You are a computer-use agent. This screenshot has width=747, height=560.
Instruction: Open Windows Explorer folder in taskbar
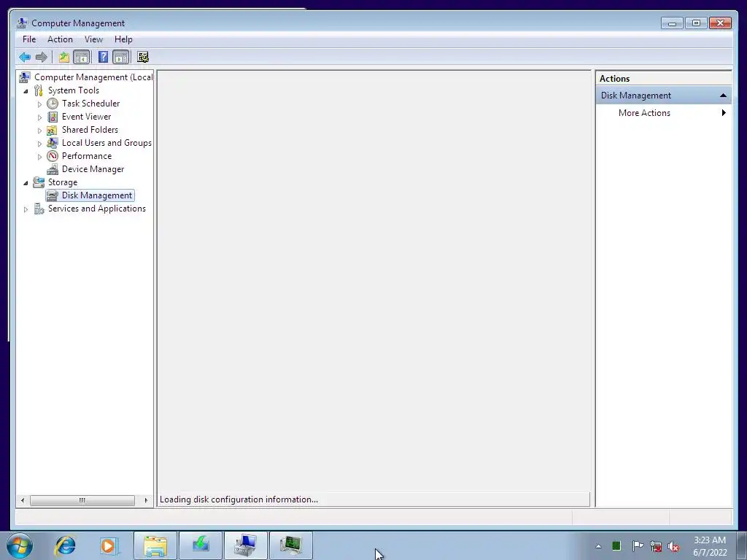pyautogui.click(x=155, y=545)
